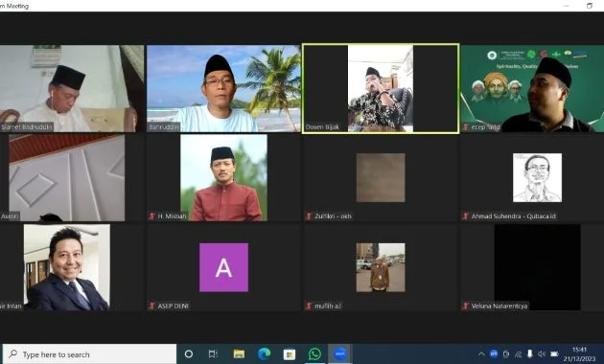Open the volume speaker tray icon
The width and height of the screenshot is (604, 364).
[x=542, y=354]
